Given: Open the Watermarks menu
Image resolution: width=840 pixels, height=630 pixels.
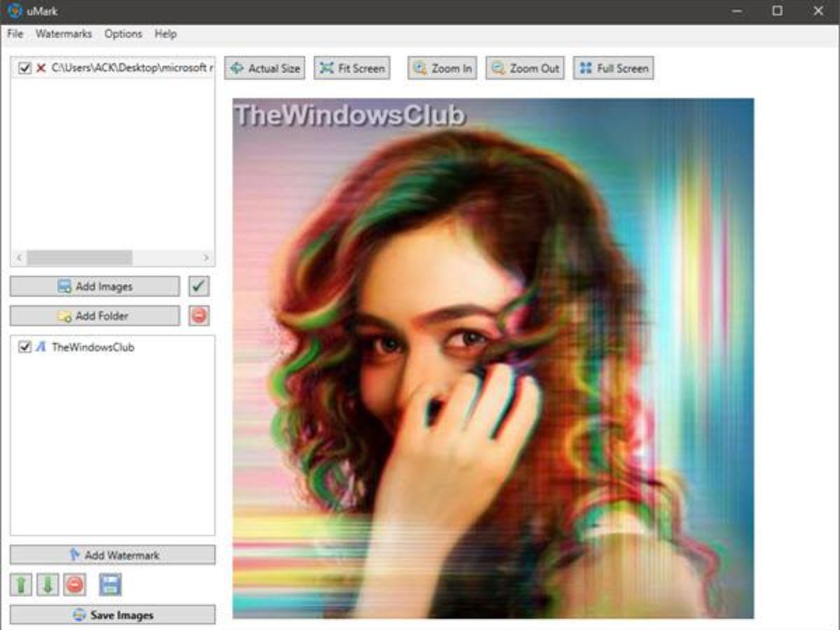Looking at the screenshot, I should (64, 34).
